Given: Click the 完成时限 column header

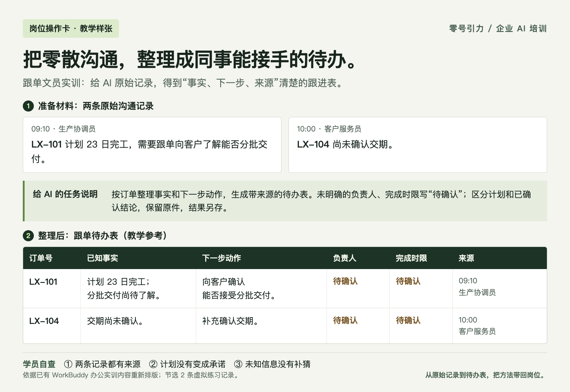Looking at the screenshot, I should pos(411,258).
